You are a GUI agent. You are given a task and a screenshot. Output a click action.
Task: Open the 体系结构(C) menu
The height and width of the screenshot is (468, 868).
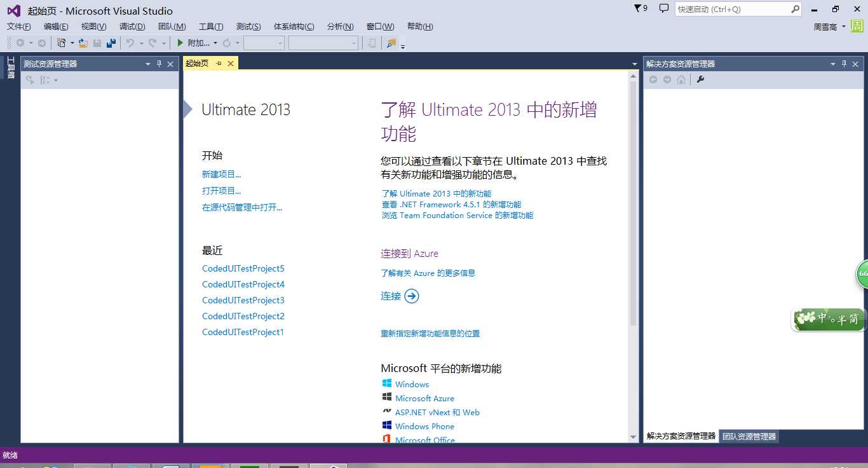click(x=294, y=27)
